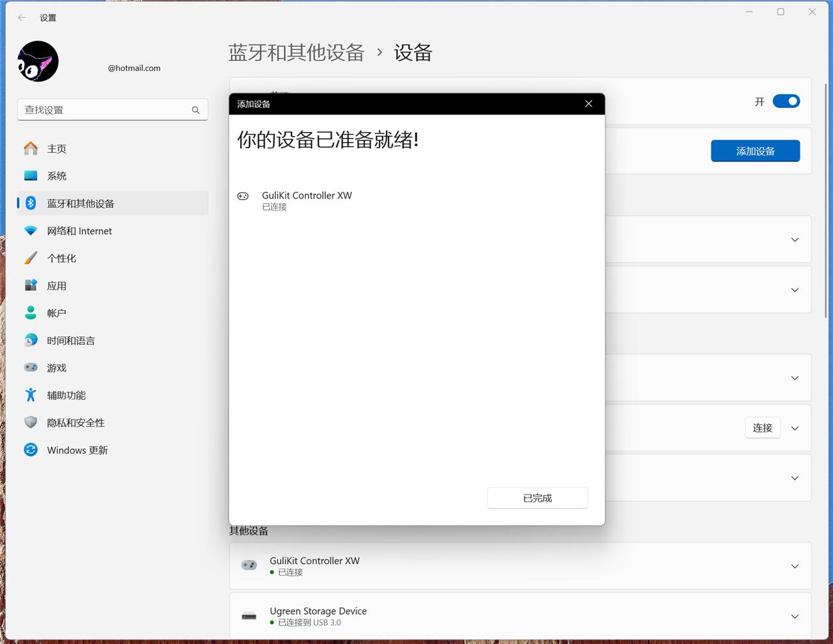Open 主页 in the settings sidebar

[113, 148]
